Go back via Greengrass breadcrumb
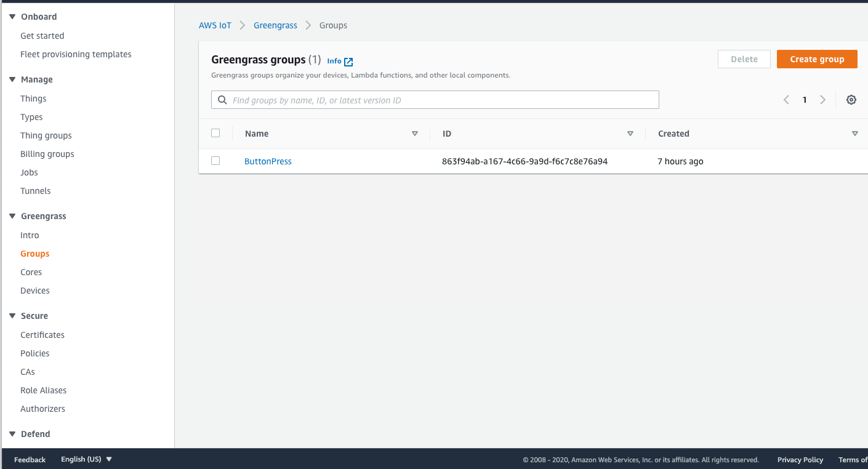The image size is (868, 469). [275, 25]
